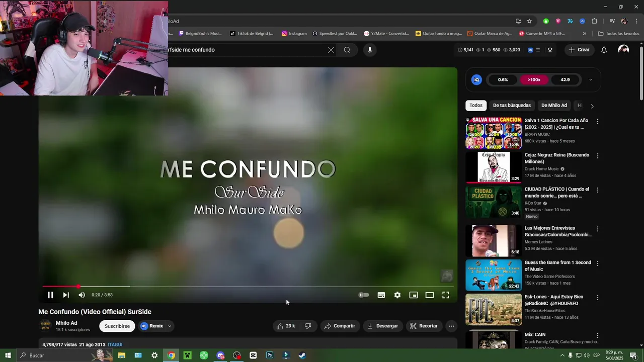Bookmark page with star icon
This screenshot has height=362, width=644.
[x=529, y=21]
